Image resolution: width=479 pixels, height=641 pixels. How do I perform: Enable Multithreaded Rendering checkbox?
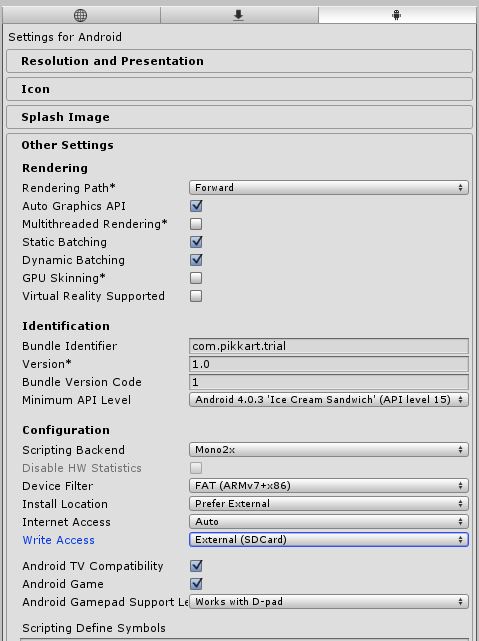[x=196, y=224]
